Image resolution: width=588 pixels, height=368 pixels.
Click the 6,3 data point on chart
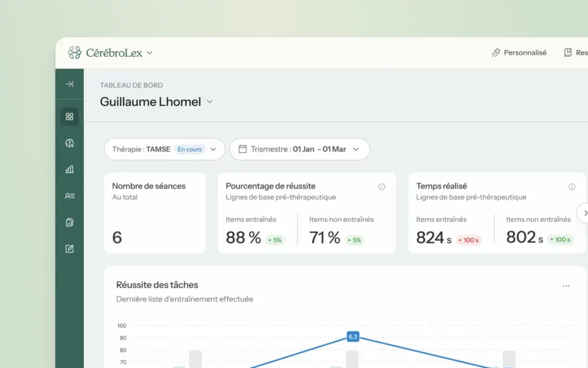(353, 336)
